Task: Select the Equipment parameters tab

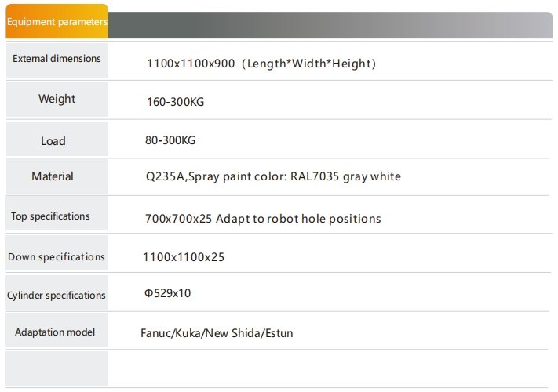Action: [57, 21]
